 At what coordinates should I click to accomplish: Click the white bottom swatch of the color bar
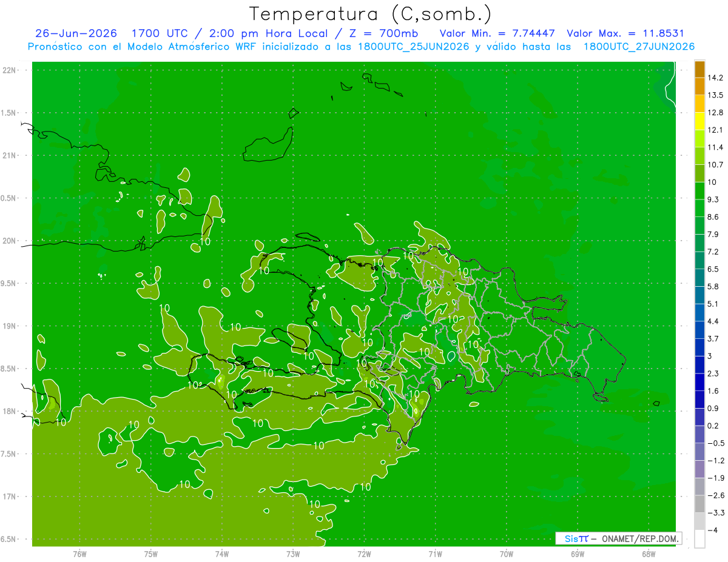point(699,539)
